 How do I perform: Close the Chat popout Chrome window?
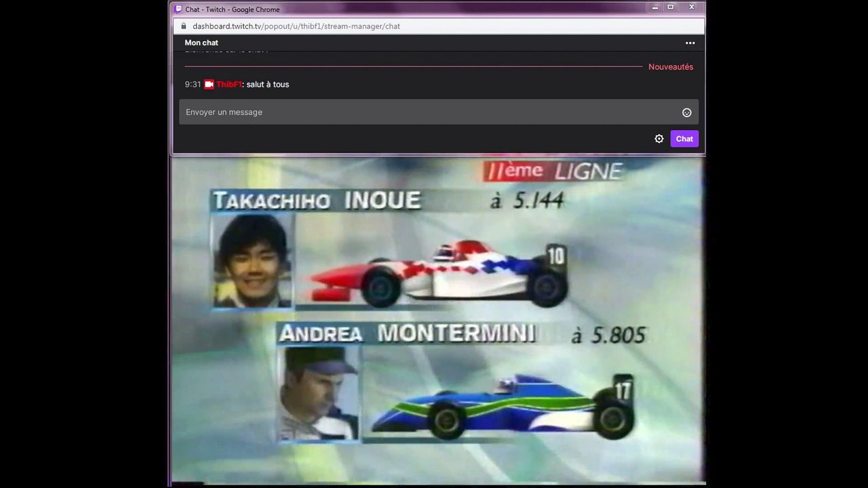click(x=692, y=7)
